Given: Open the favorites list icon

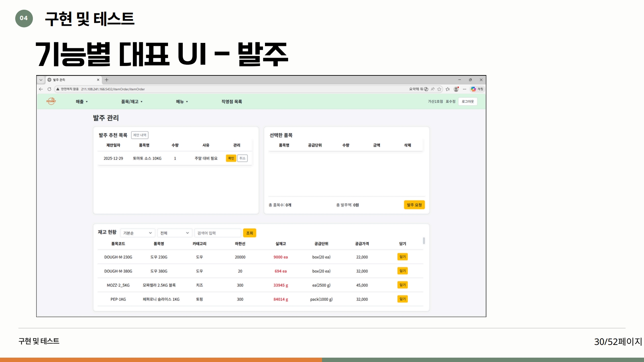Looking at the screenshot, I should click(447, 89).
